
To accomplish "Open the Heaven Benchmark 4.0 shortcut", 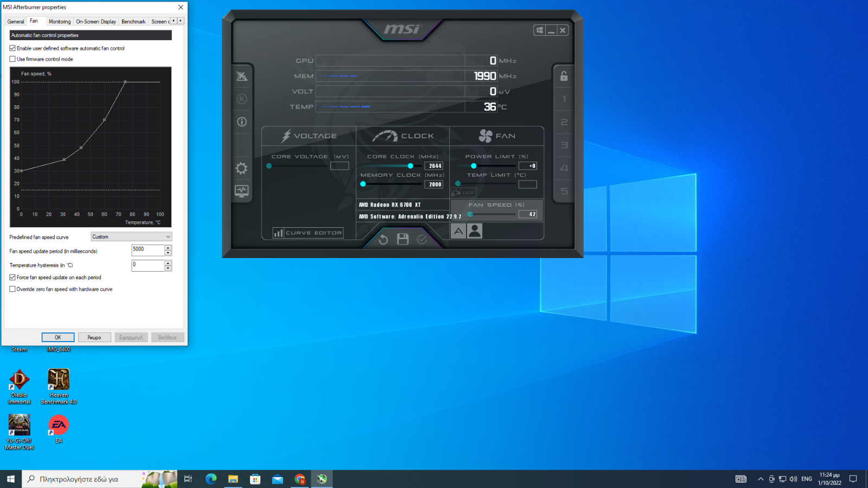I will 59,387.
